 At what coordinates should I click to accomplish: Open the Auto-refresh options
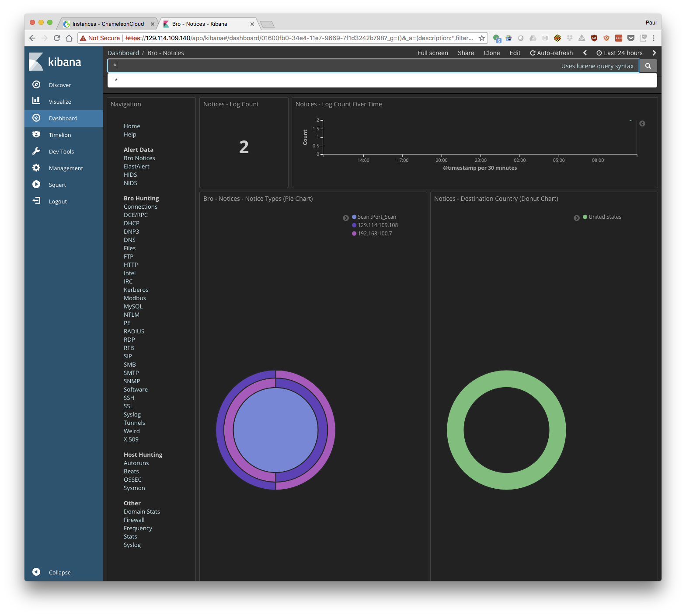pyautogui.click(x=551, y=53)
